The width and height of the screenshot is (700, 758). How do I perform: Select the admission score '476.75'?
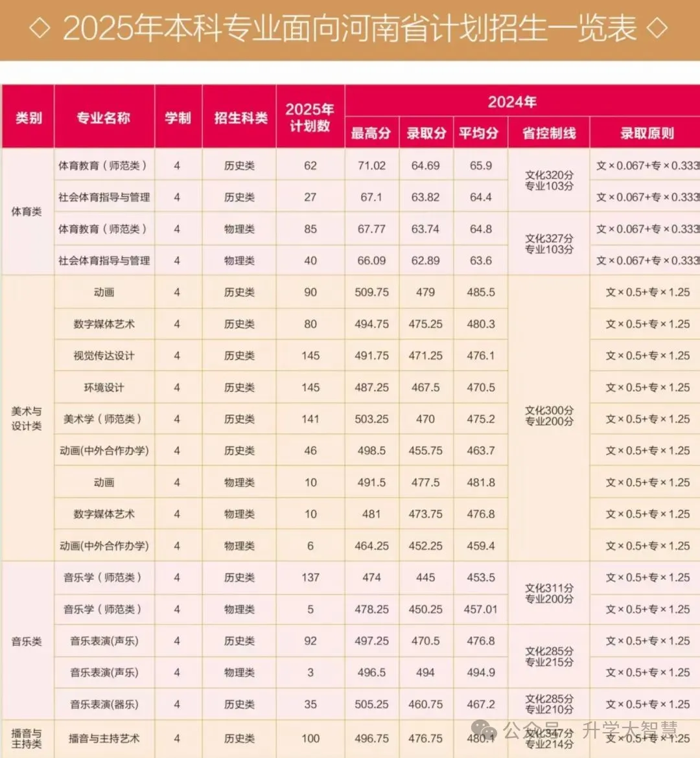coord(425,738)
